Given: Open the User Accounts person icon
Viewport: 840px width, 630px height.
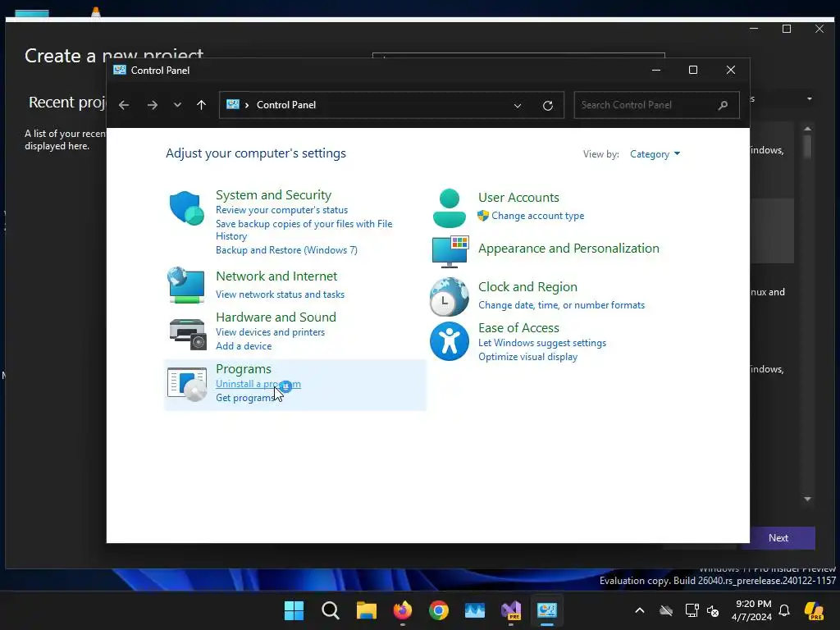Looking at the screenshot, I should (x=449, y=208).
